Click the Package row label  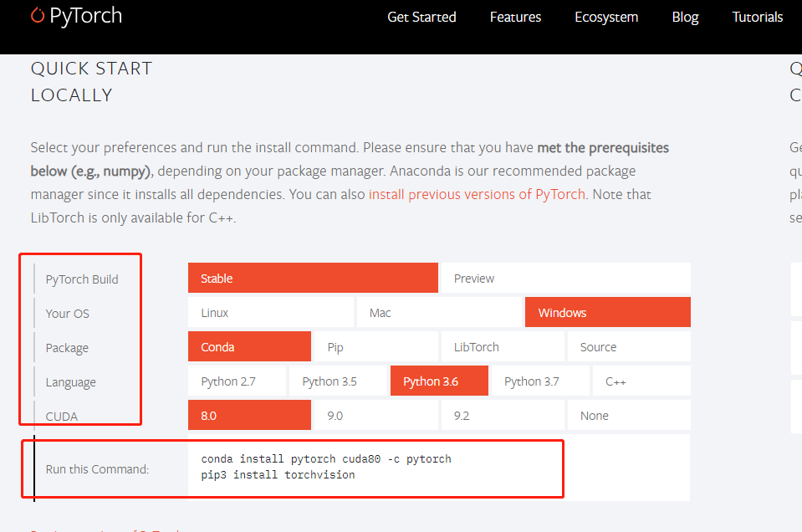[67, 348]
